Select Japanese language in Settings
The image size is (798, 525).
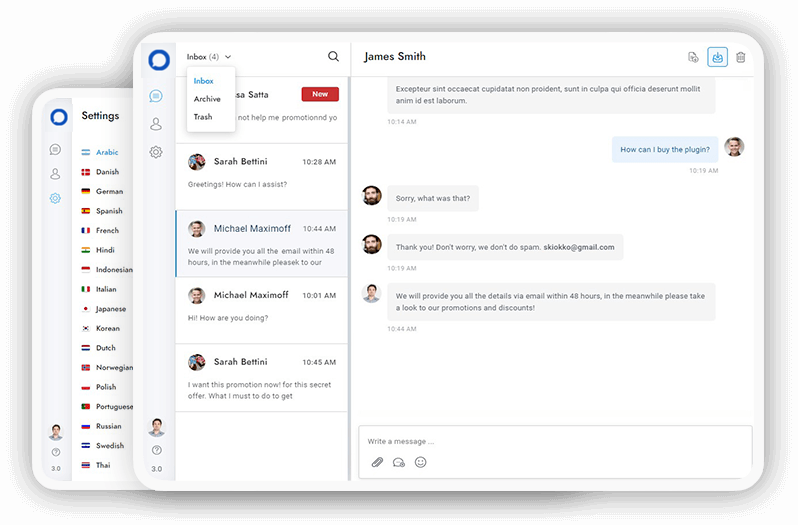click(104, 309)
